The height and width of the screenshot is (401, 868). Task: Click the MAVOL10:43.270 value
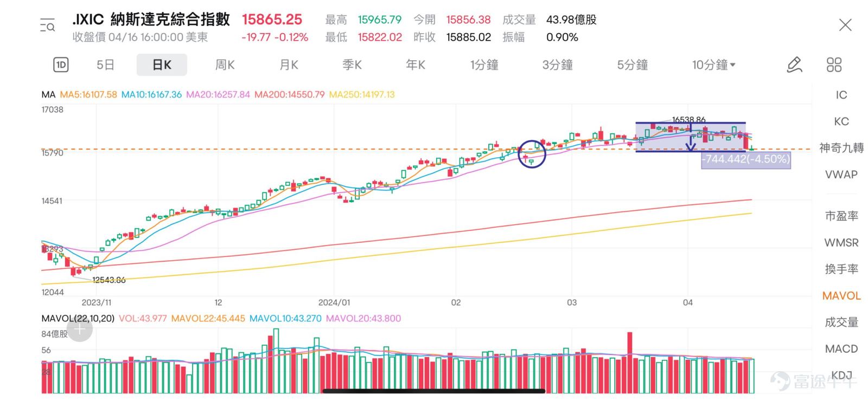285,319
